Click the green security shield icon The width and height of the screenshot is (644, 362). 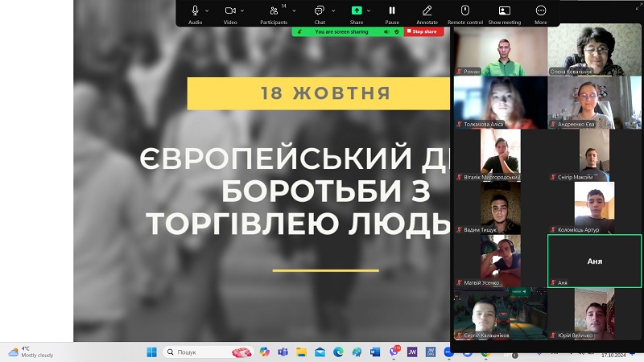(397, 31)
